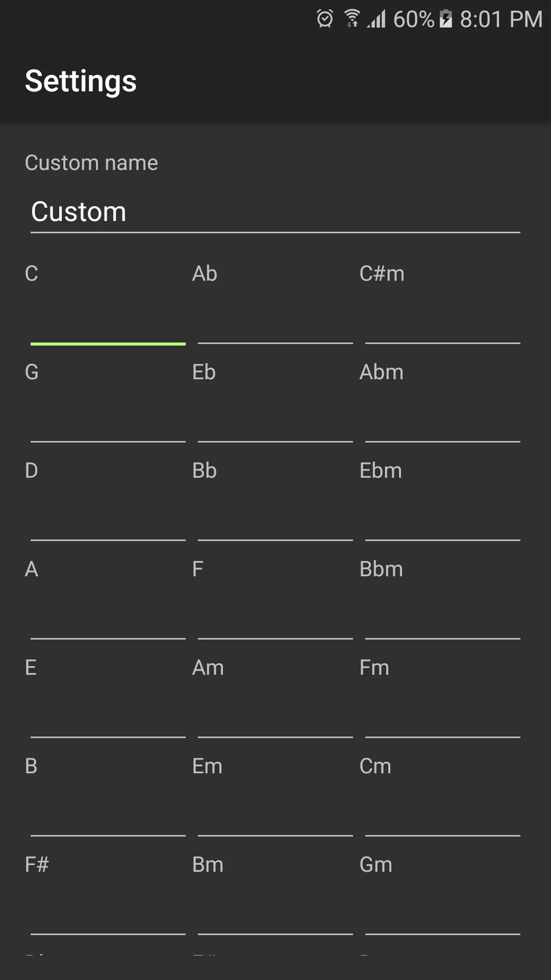Screen dimensions: 551x980
Task: Tap the battery charging icon
Action: click(x=446, y=19)
